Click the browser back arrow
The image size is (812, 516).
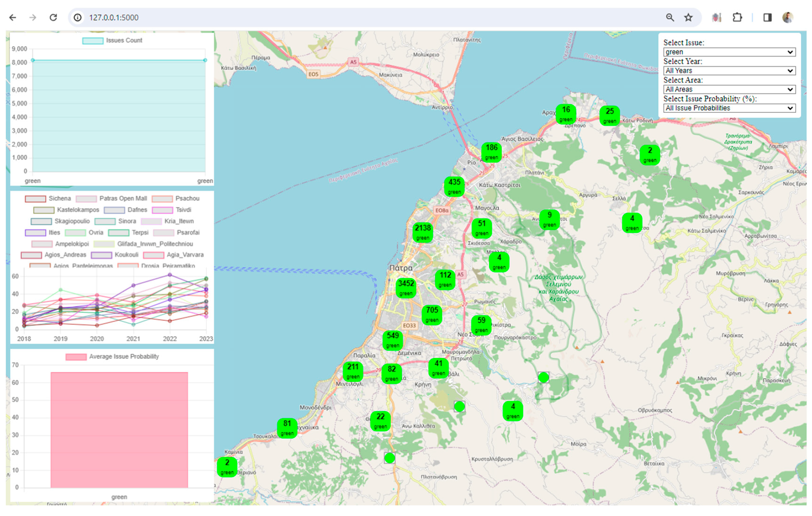pos(13,18)
